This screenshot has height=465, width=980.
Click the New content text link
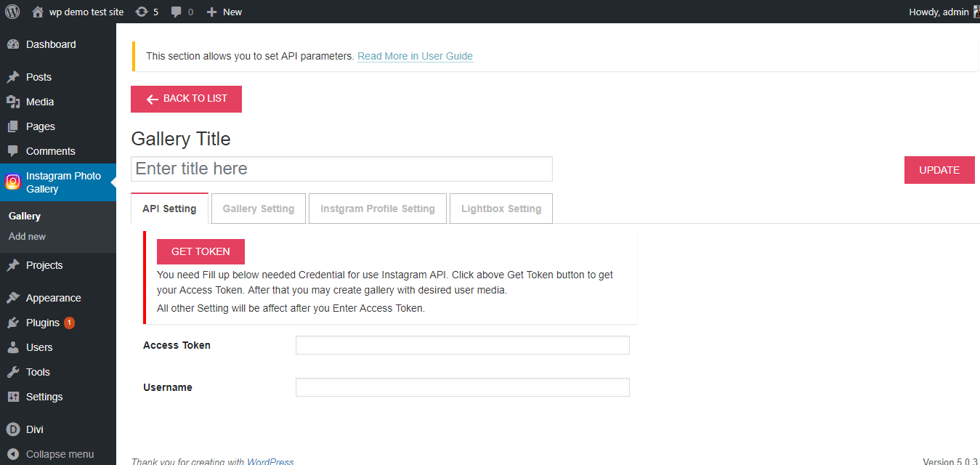point(232,12)
